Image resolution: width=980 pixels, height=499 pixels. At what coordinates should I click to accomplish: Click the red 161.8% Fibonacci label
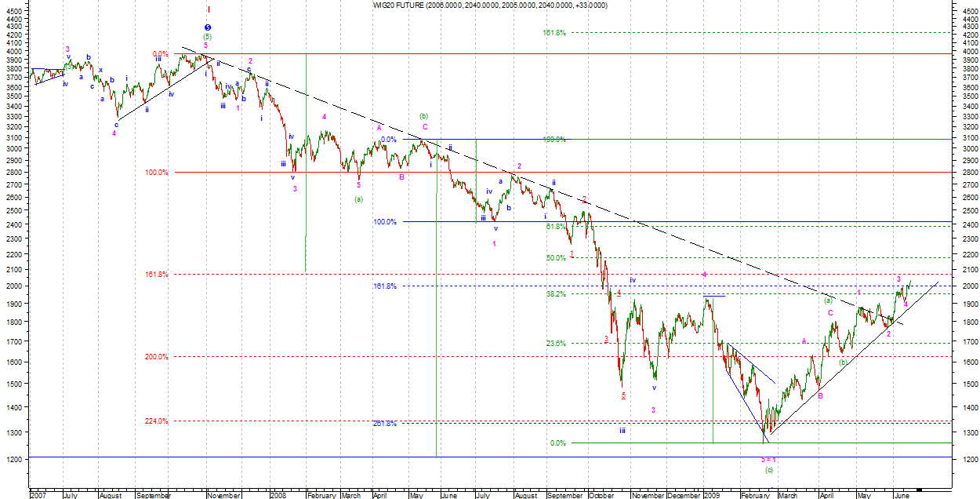pyautogui.click(x=156, y=275)
